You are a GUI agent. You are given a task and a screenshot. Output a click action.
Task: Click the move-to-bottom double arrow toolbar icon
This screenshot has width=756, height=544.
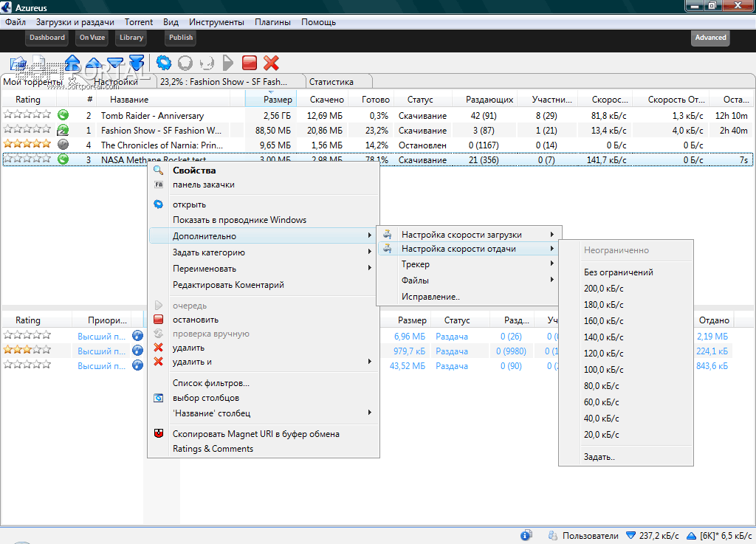point(137,63)
